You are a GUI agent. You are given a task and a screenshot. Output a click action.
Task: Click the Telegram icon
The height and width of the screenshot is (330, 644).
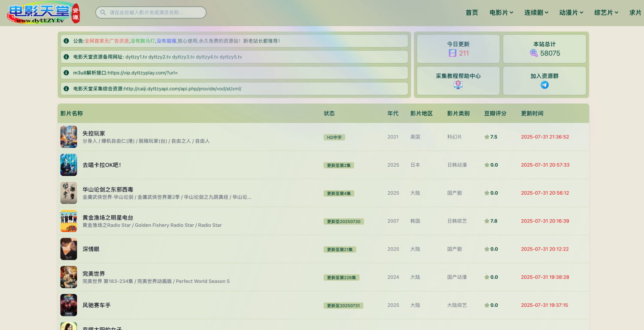pyautogui.click(x=544, y=85)
